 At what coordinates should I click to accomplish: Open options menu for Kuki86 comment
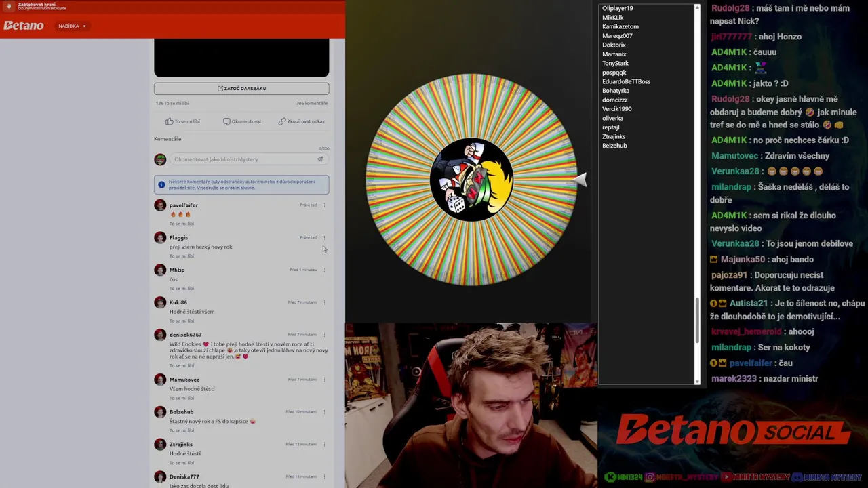(324, 302)
